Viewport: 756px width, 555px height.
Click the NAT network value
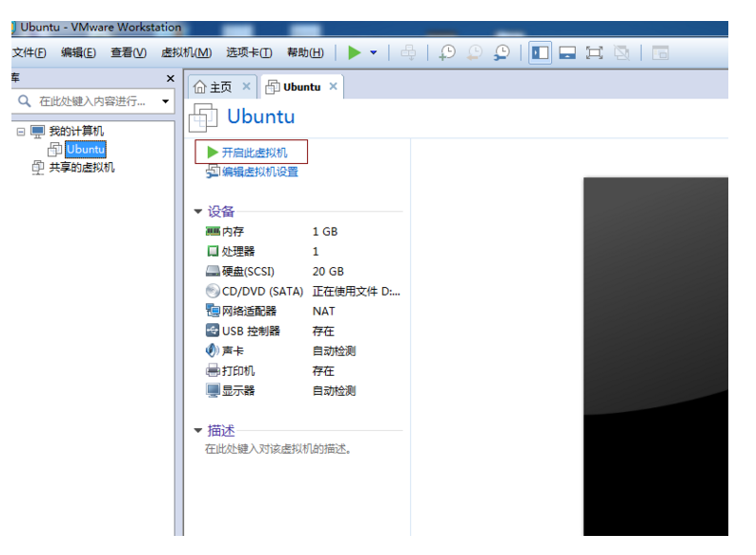(x=323, y=311)
